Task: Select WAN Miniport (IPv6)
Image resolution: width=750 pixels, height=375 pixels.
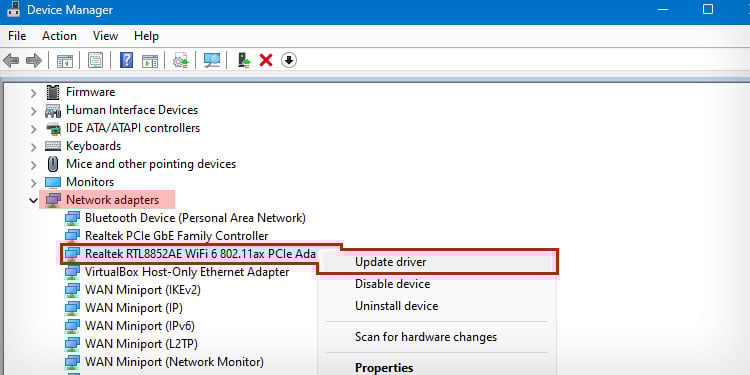Action: (x=140, y=326)
